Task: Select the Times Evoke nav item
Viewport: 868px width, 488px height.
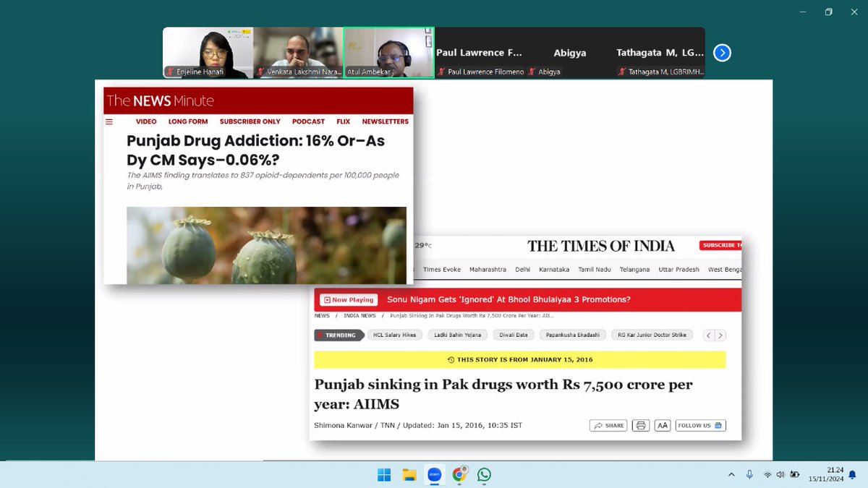Action: point(442,269)
